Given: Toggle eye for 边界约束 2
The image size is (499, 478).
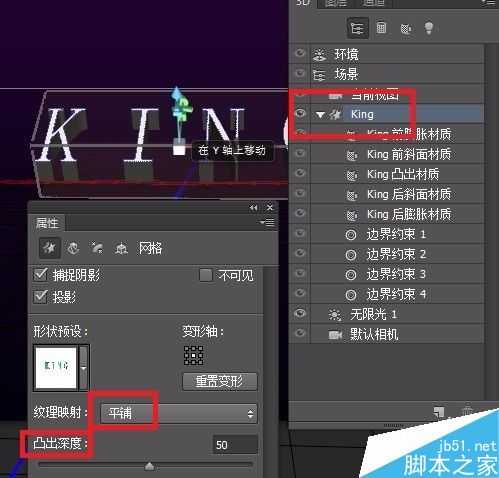Looking at the screenshot, I should point(300,253).
